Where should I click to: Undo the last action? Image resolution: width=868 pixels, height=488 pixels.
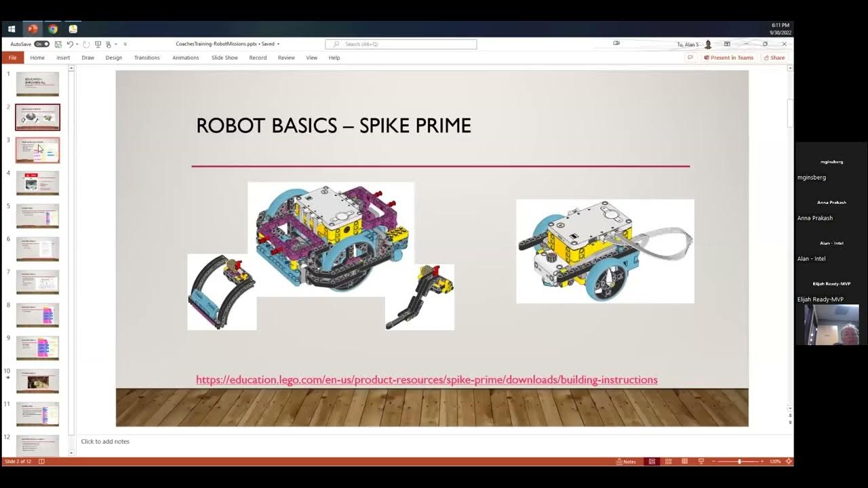pyautogui.click(x=69, y=44)
